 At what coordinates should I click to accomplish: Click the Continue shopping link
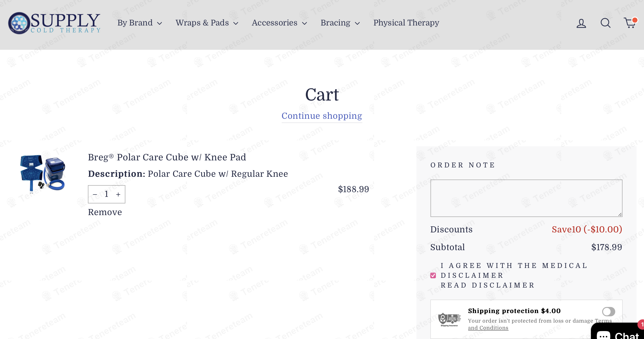322,116
